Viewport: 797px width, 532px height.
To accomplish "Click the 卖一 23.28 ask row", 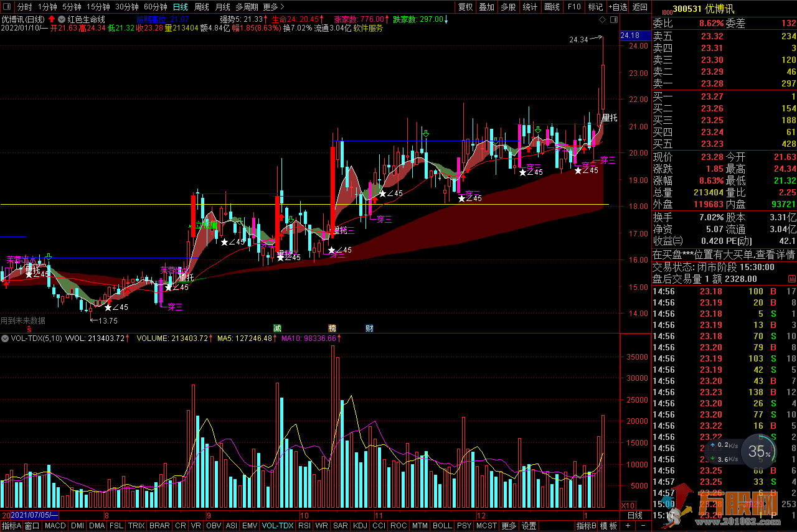I will (x=724, y=83).
